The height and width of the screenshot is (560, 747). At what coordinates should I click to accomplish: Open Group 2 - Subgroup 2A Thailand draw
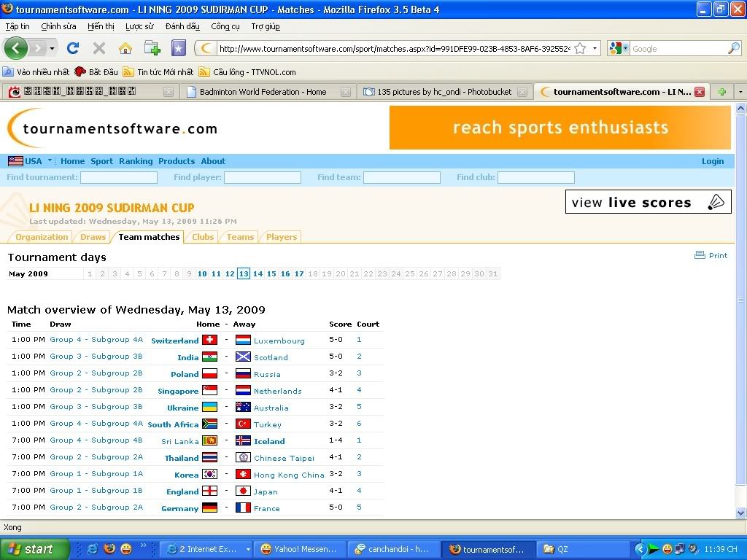pos(96,457)
